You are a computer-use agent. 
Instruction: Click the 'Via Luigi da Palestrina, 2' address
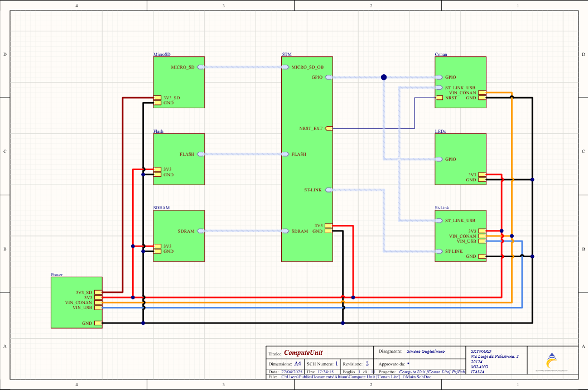coord(495,357)
